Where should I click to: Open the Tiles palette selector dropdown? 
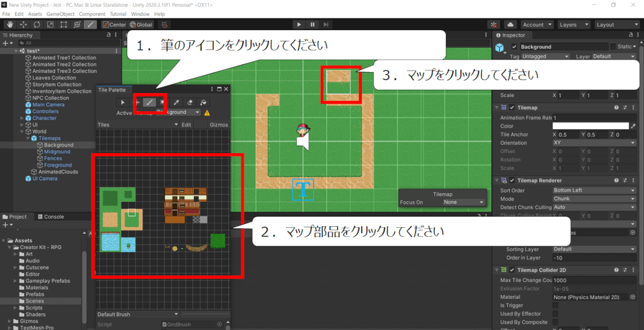point(138,125)
